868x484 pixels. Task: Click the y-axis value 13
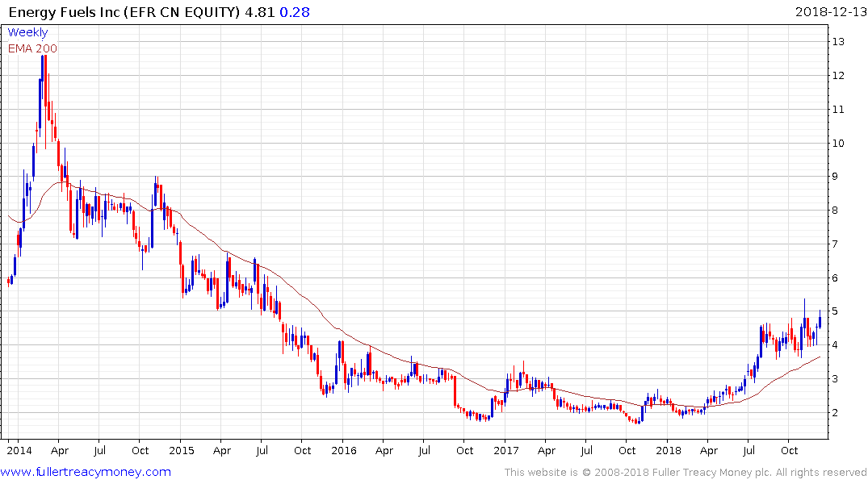point(838,41)
